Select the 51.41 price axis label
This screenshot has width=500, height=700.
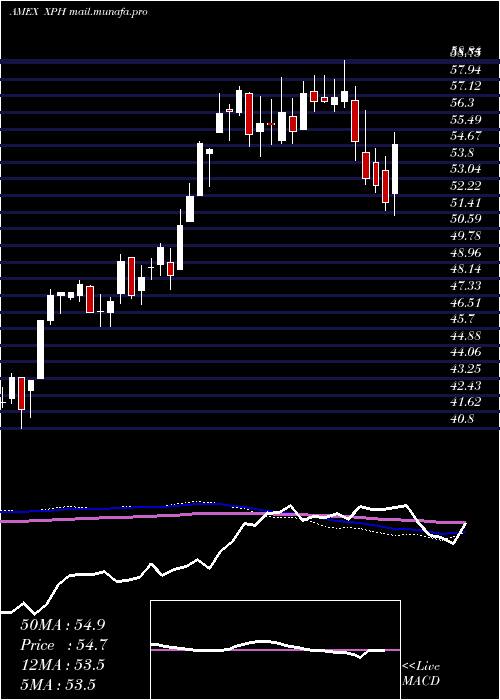click(x=466, y=203)
